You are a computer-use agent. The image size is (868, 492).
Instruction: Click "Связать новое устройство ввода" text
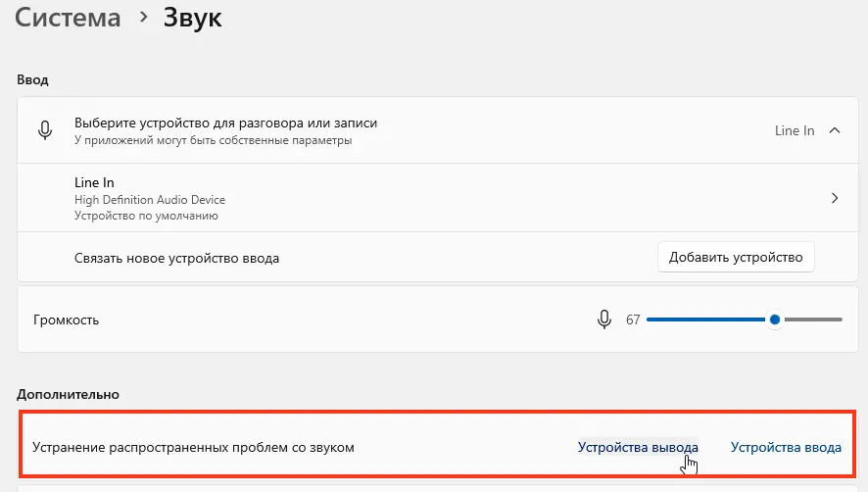point(176,258)
